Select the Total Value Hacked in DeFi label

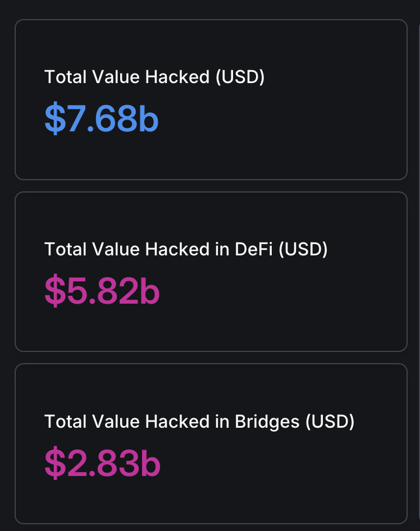185,249
